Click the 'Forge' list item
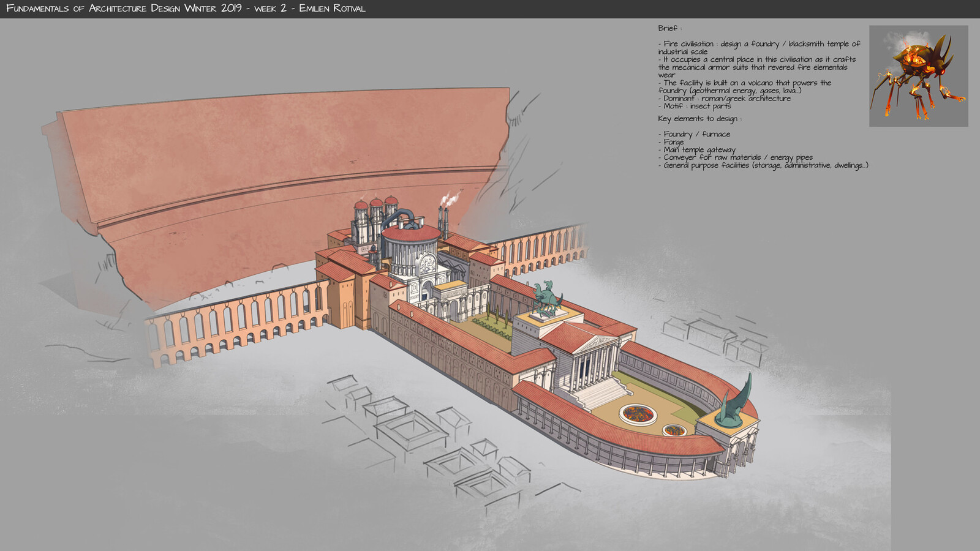Viewport: 980px width, 551px height. 671,142
